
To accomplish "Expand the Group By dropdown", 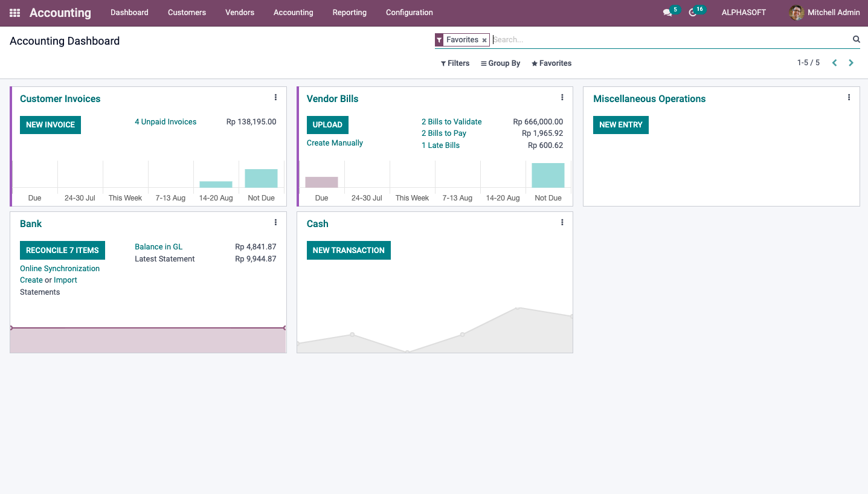I will coord(500,63).
